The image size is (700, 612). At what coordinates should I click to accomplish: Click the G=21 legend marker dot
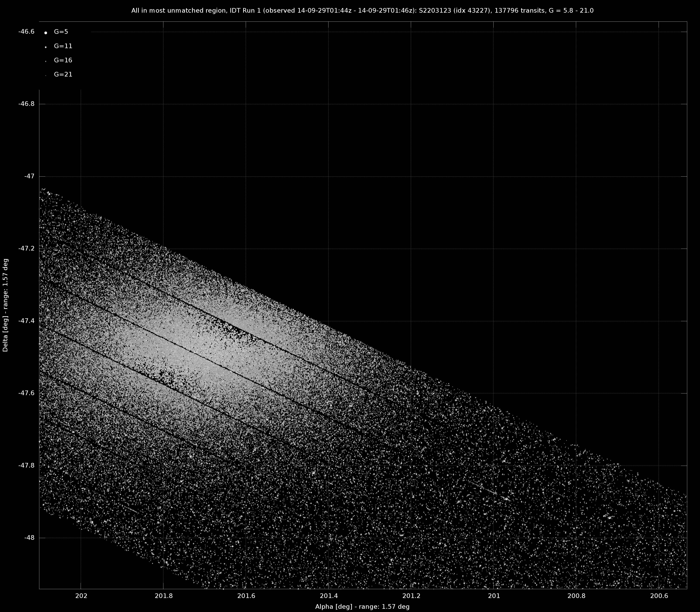point(45,75)
